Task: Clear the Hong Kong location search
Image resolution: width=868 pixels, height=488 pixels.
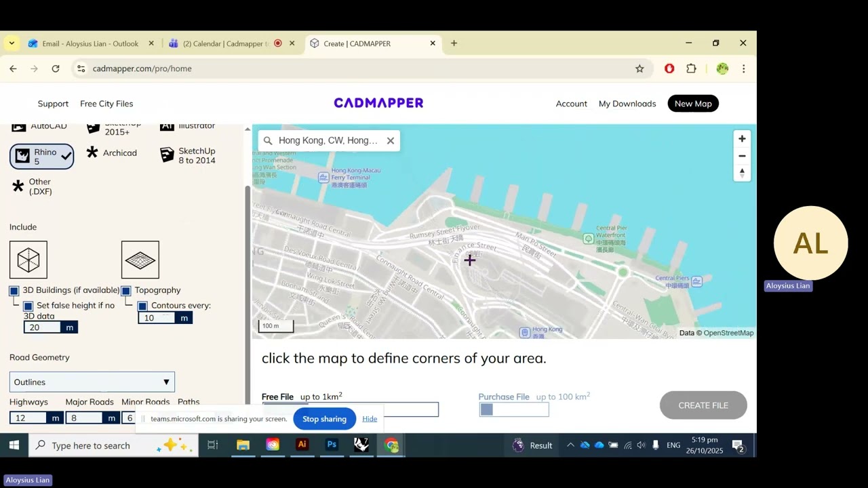Action: (391, 141)
